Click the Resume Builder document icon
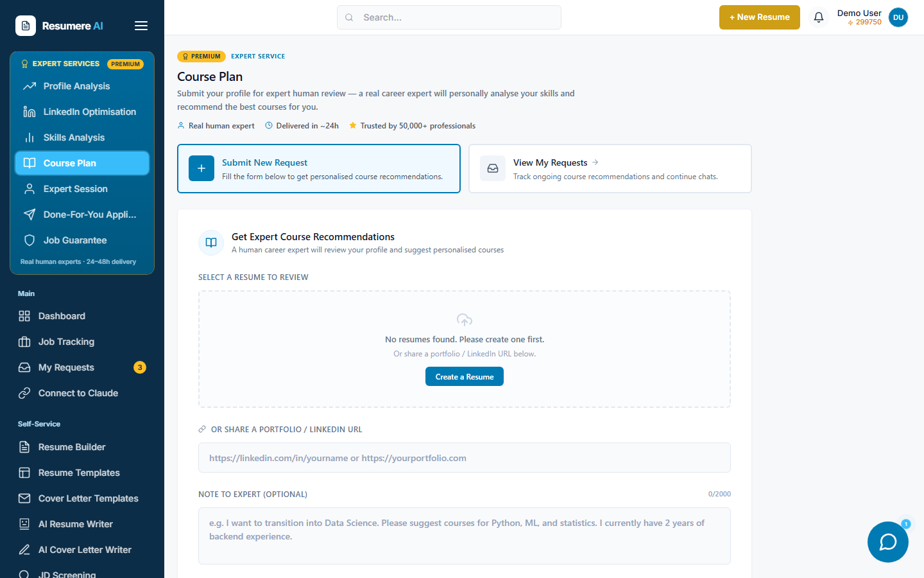924x578 pixels. coord(24,447)
